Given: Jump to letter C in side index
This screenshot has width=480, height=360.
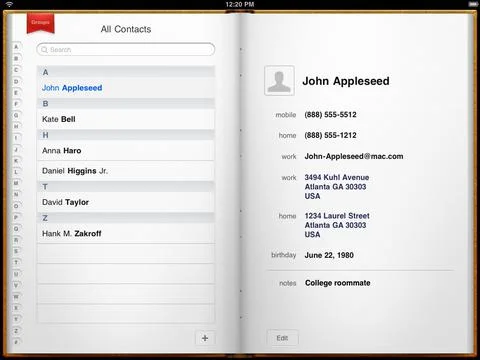Looking at the screenshot, I should (x=16, y=70).
